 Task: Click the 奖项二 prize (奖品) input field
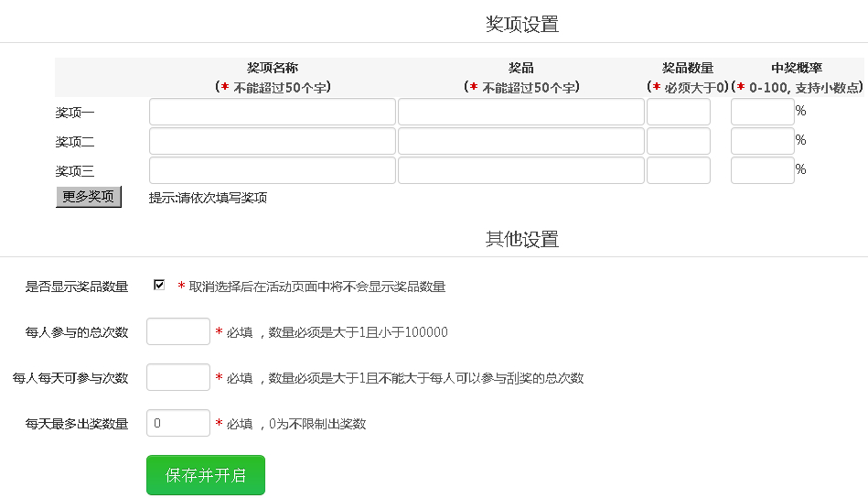(520, 142)
